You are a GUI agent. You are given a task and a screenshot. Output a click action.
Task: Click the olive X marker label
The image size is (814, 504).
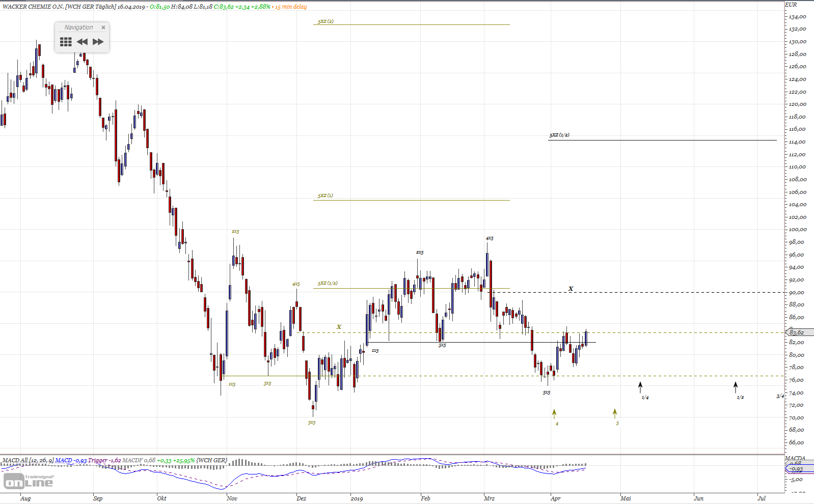(x=339, y=327)
